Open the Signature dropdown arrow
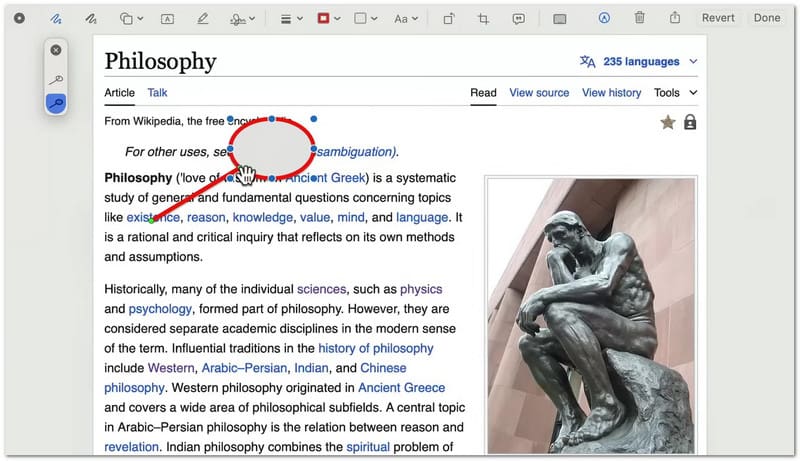 [x=253, y=19]
